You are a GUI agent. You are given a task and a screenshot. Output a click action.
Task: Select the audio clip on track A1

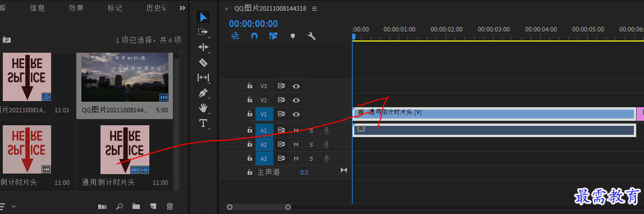[494, 130]
